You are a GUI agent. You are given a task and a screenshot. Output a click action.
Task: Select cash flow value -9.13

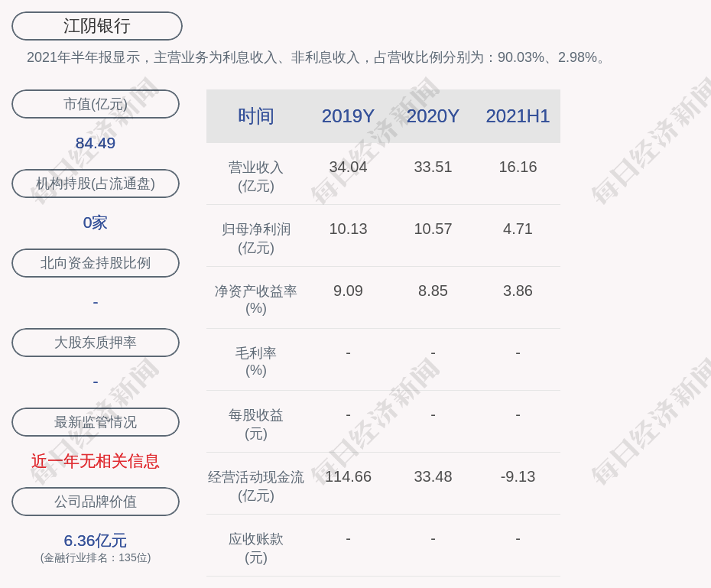coord(518,477)
